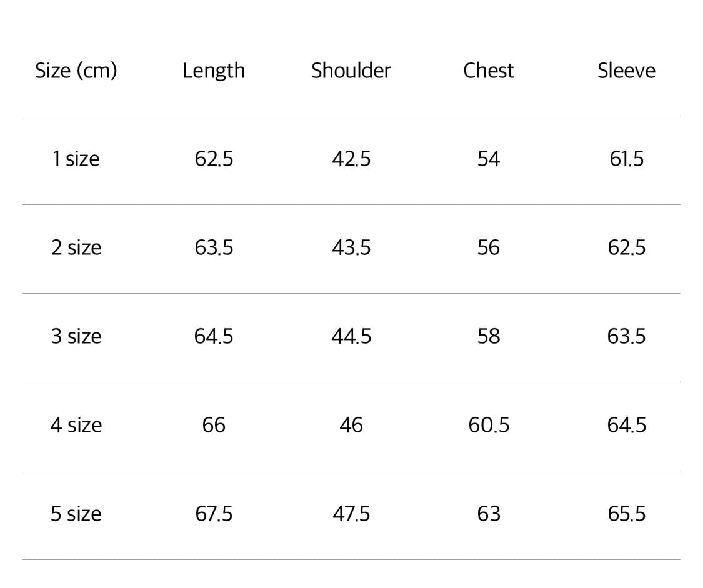Select the 3 size row label

point(76,337)
